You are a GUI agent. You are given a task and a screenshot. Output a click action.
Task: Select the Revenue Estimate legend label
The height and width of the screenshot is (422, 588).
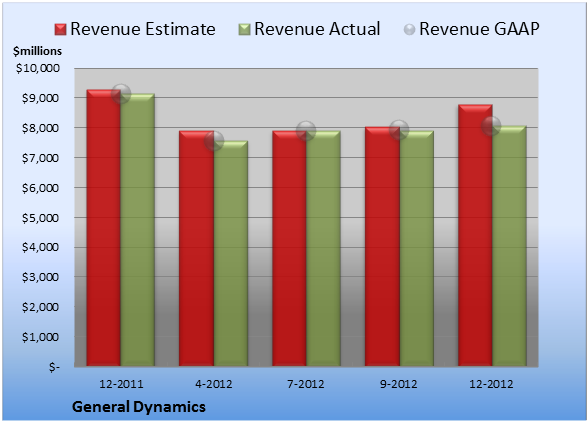point(143,29)
